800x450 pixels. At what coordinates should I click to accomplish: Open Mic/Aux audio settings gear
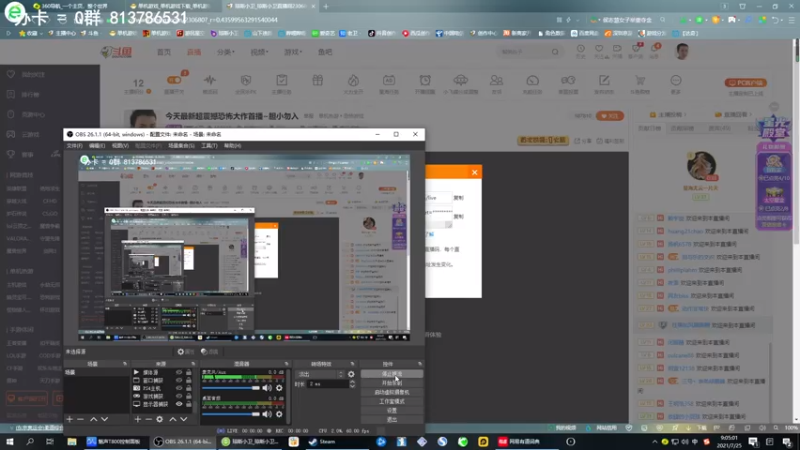(279, 388)
